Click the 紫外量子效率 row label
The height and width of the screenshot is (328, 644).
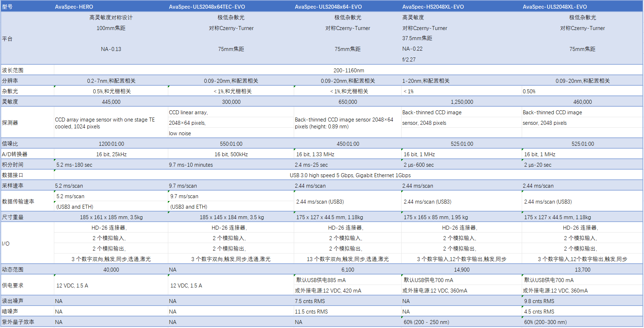point(27,322)
